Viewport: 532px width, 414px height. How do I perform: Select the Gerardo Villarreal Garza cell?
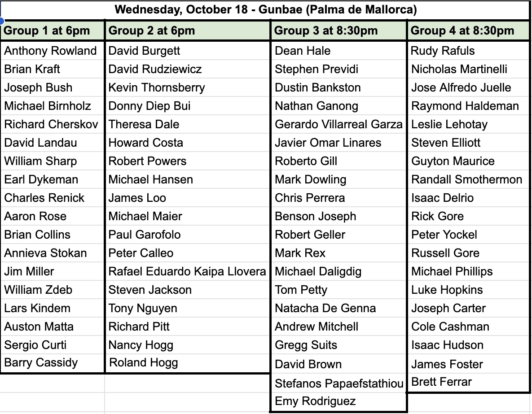(339, 124)
